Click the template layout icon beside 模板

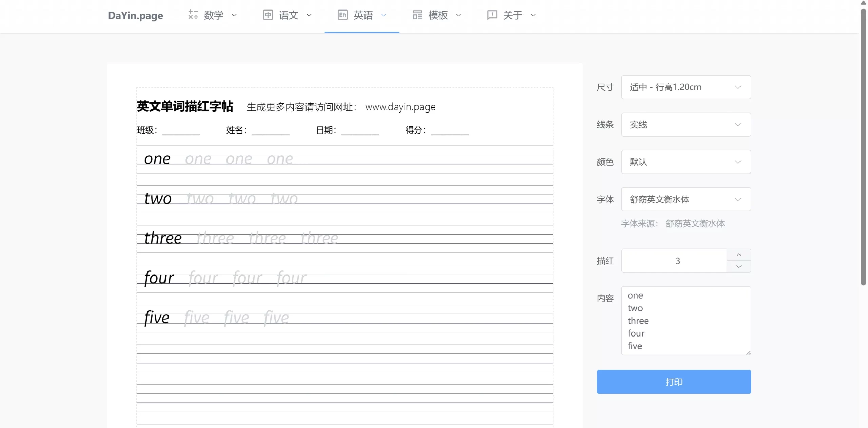pos(417,15)
